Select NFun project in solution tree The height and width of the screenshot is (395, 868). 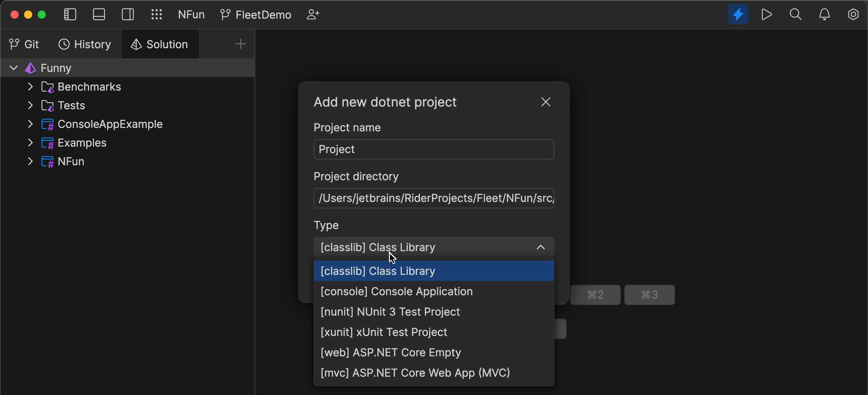pos(127,161)
